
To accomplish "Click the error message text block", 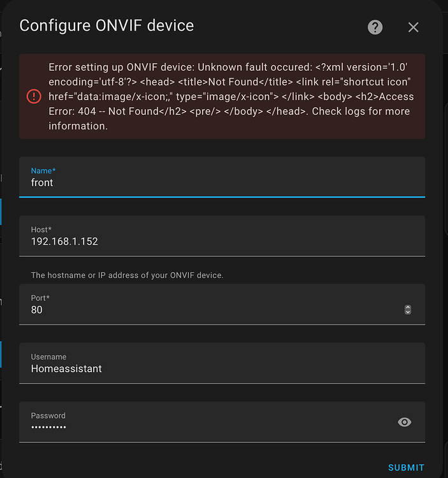I will (231, 96).
